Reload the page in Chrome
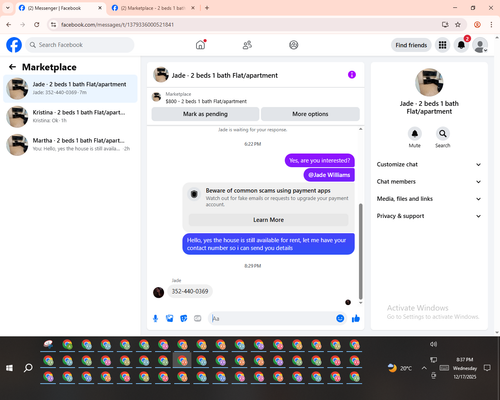Viewport: 500px width, 400px height. pos(37,25)
